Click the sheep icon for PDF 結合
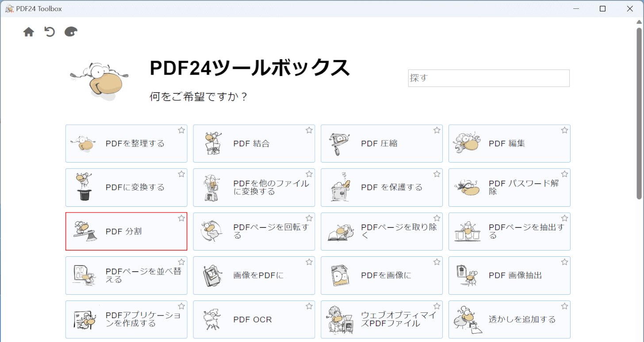This screenshot has height=342, width=644. 214,144
